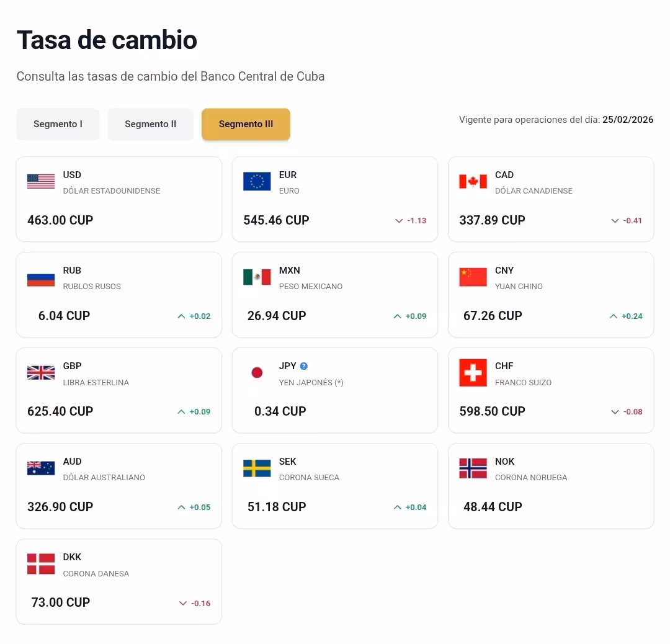Click the United States flag icon
670x644 pixels.
click(41, 181)
